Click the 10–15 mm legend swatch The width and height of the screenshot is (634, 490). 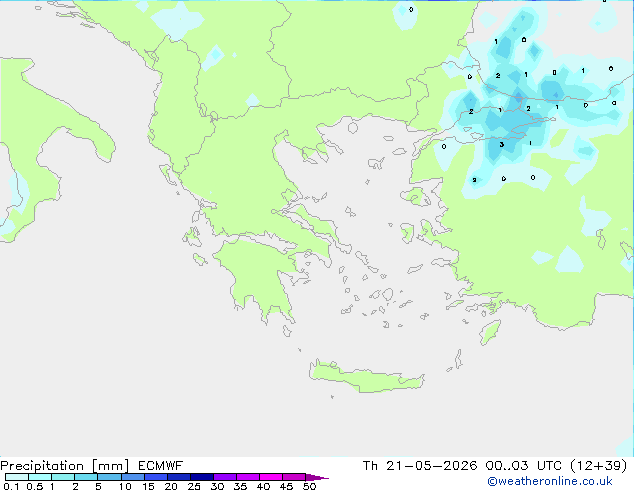132,477
